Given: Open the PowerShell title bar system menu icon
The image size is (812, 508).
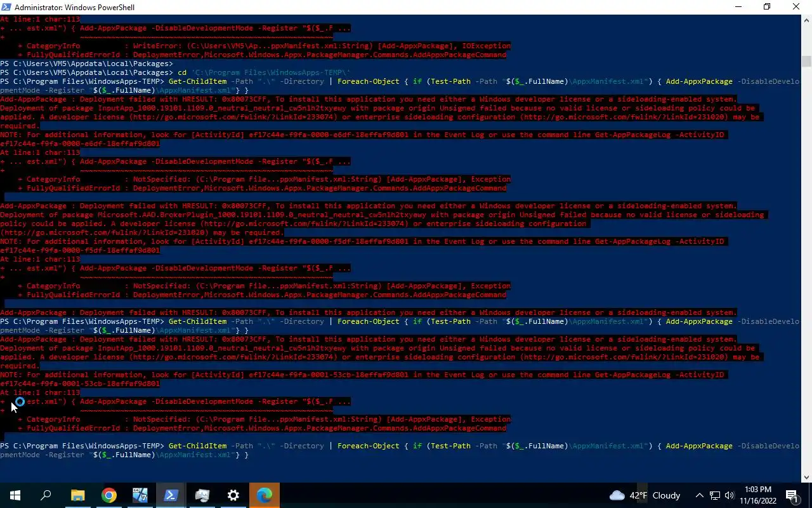Looking at the screenshot, I should [6, 7].
